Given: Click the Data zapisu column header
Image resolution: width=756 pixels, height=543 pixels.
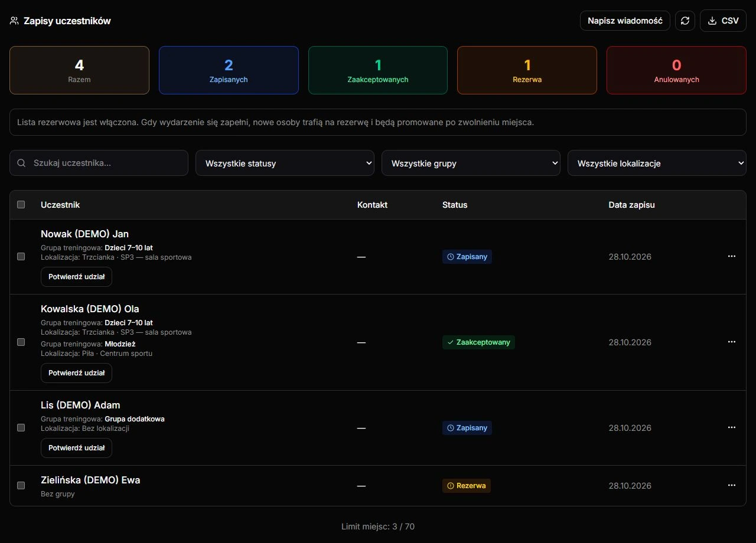Looking at the screenshot, I should pos(632,205).
